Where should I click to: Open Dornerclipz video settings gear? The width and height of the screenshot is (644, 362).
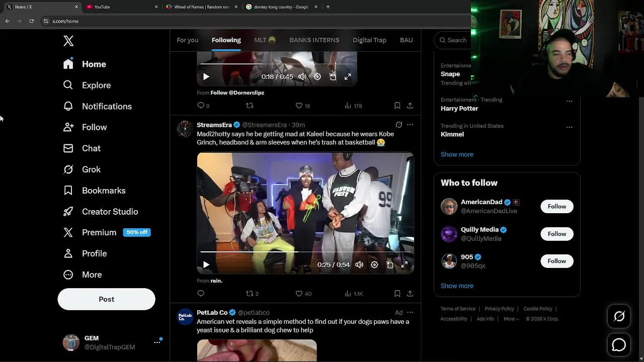pyautogui.click(x=317, y=77)
